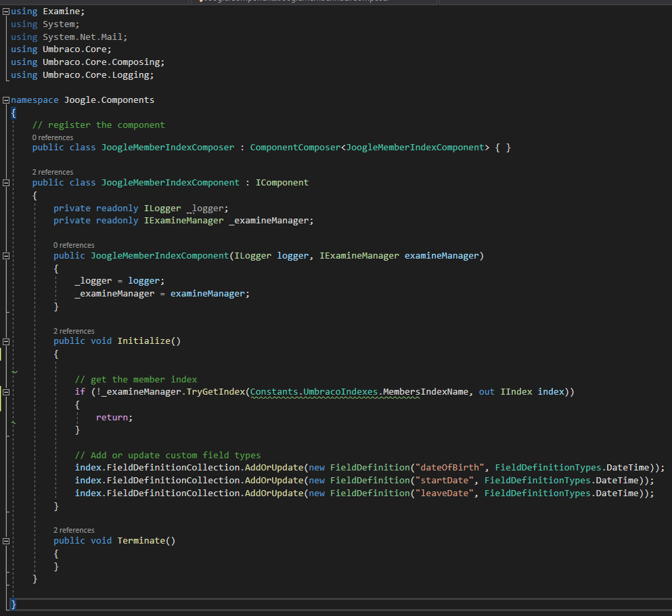Click the JoogleMemberIndexComposer class name
Image resolution: width=672 pixels, height=616 pixels.
tap(168, 148)
